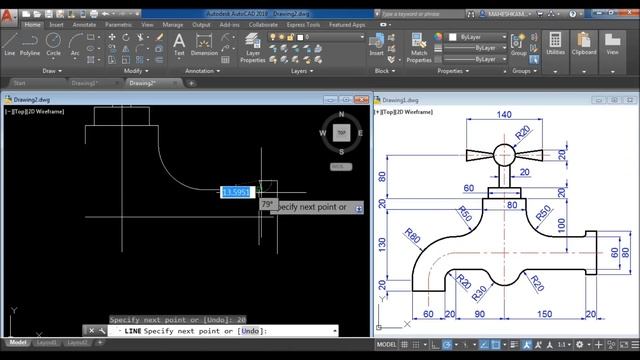This screenshot has width=640, height=360.
Task: Close the command line with X button
Action: click(x=92, y=331)
